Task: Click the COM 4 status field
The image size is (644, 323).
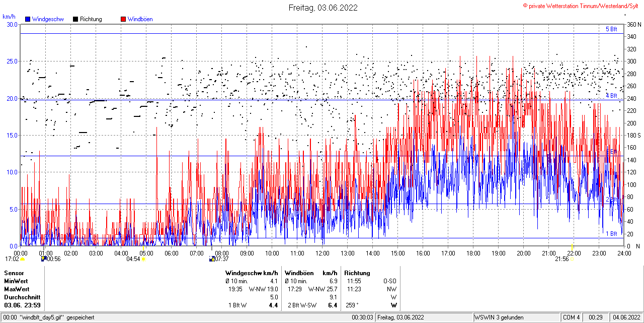Action: pyautogui.click(x=572, y=317)
